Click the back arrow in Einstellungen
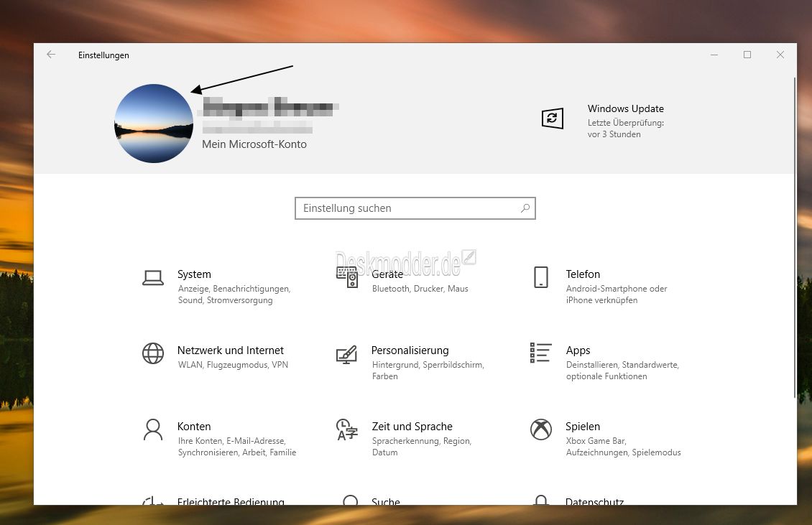This screenshot has width=812, height=525. [51, 55]
